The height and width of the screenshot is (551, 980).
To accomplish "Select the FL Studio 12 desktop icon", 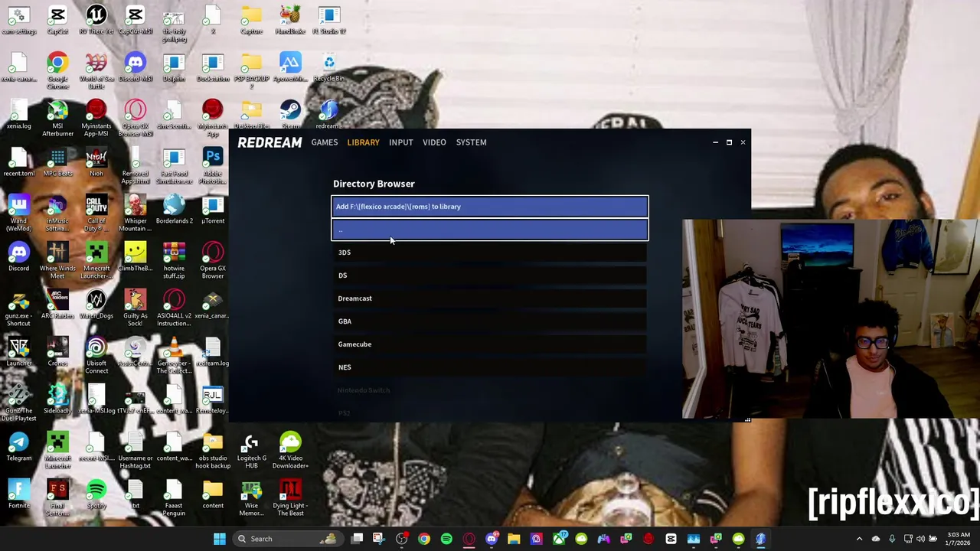I will (329, 21).
